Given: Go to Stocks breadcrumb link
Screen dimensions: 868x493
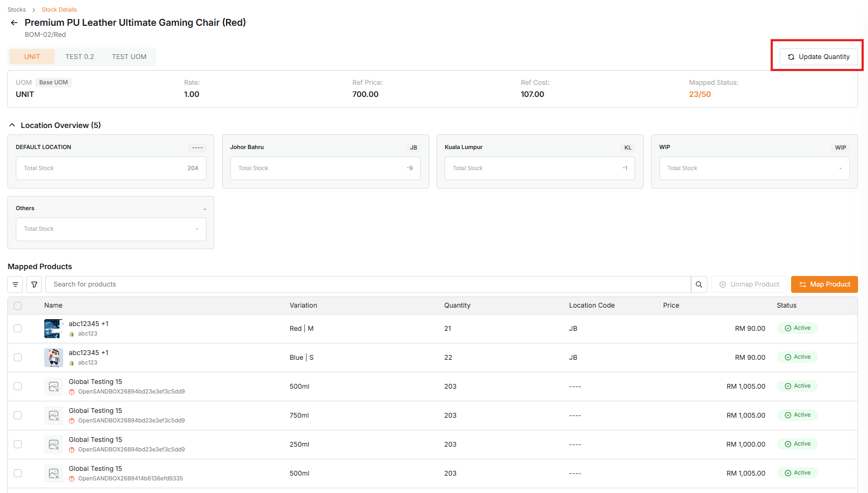Looking at the screenshot, I should coord(17,9).
